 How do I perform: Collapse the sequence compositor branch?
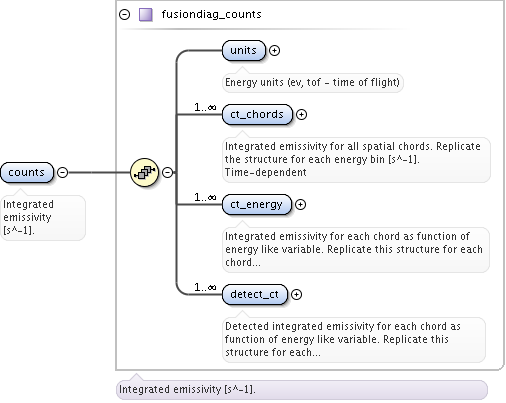point(167,172)
